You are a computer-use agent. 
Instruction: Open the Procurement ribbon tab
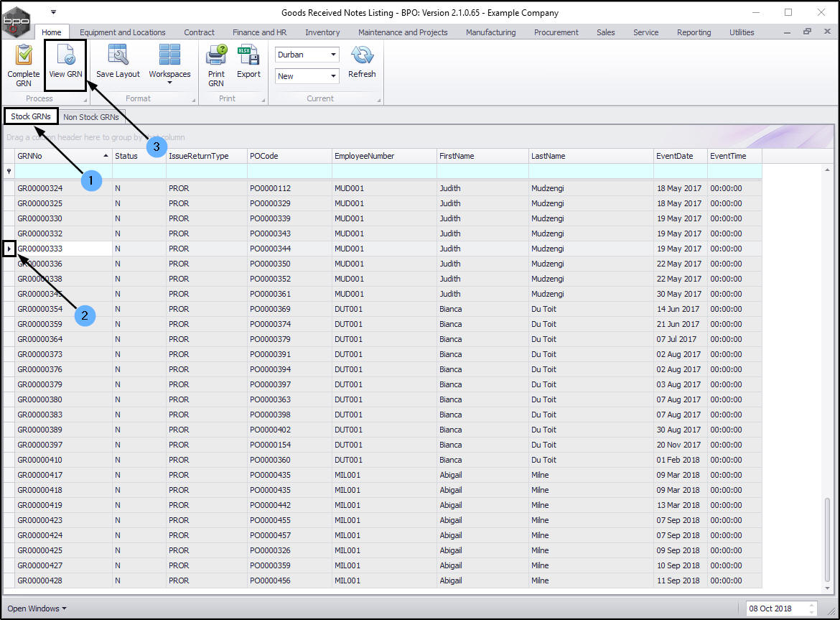(556, 32)
